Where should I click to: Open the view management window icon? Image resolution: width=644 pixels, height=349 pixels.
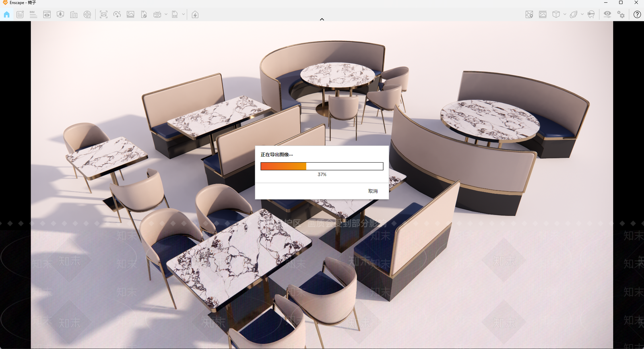(47, 14)
